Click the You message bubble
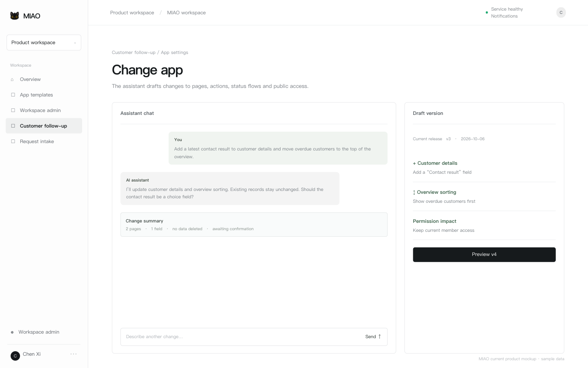 [x=278, y=148]
